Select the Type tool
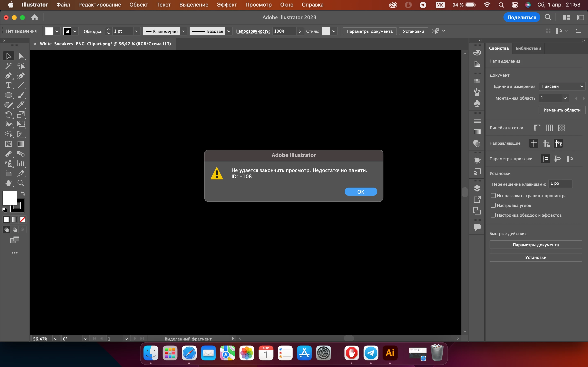Viewport: 588px width, 367px height. pos(8,85)
